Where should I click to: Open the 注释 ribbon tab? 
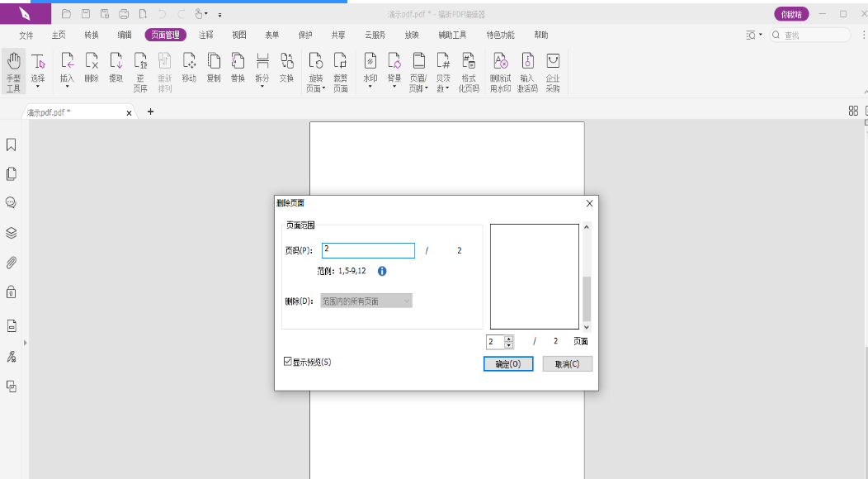(x=206, y=36)
